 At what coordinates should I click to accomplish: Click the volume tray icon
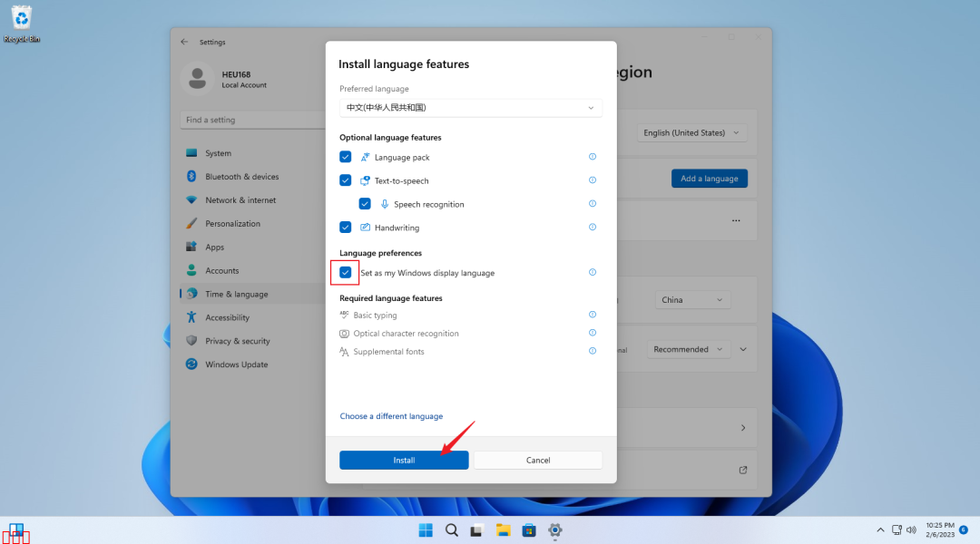coord(911,529)
